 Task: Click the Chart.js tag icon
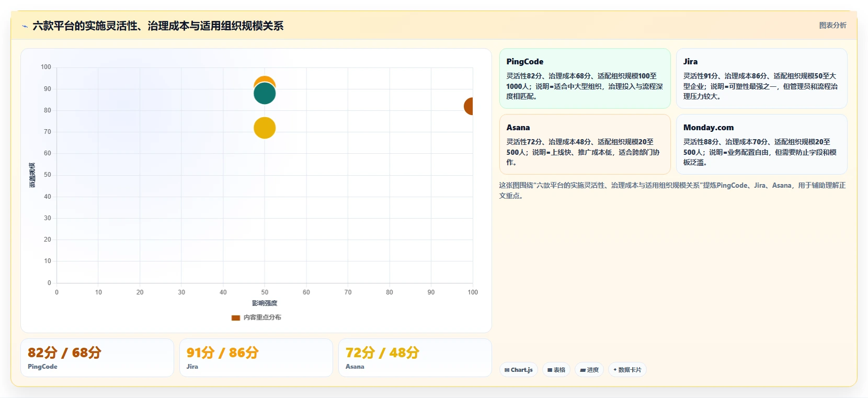tap(507, 370)
